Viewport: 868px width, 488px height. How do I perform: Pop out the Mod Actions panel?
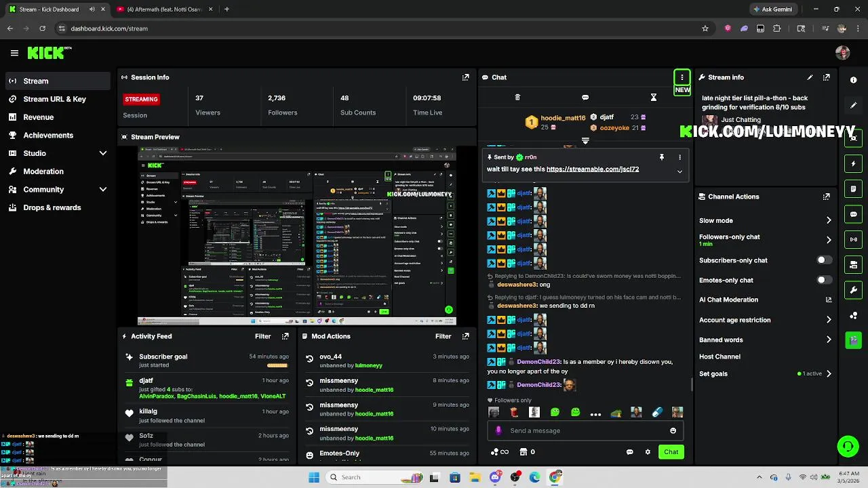click(465, 336)
